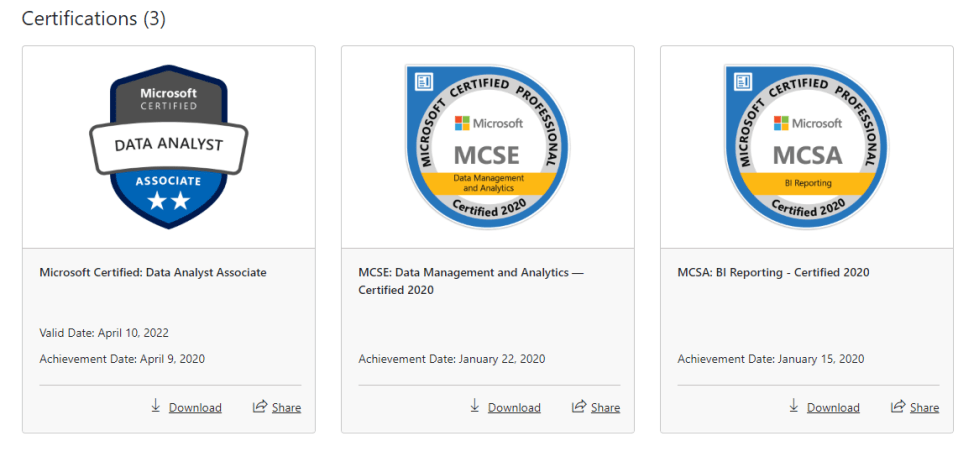Open the Data Analyst Associate badge image
The width and height of the screenshot is (979, 462).
[168, 147]
